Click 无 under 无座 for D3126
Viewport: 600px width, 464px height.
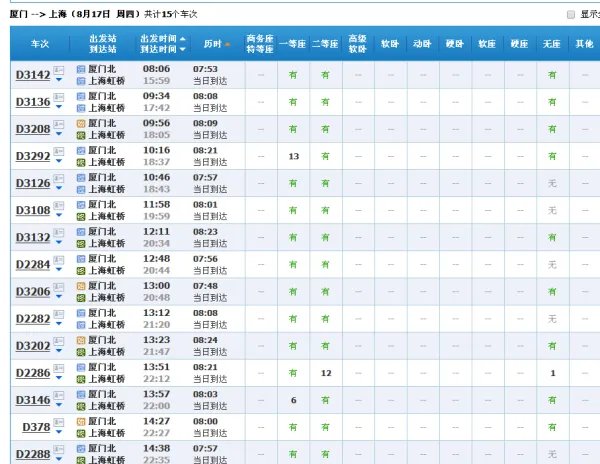click(552, 184)
